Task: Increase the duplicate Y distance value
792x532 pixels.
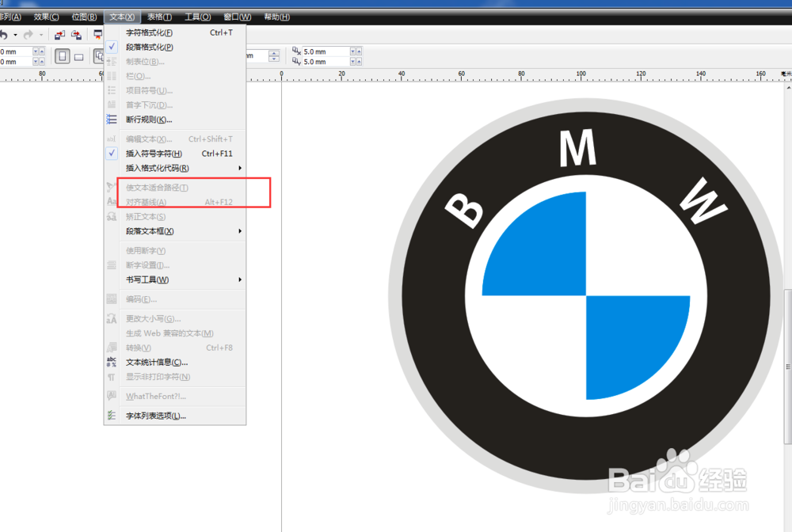Action: (x=359, y=62)
